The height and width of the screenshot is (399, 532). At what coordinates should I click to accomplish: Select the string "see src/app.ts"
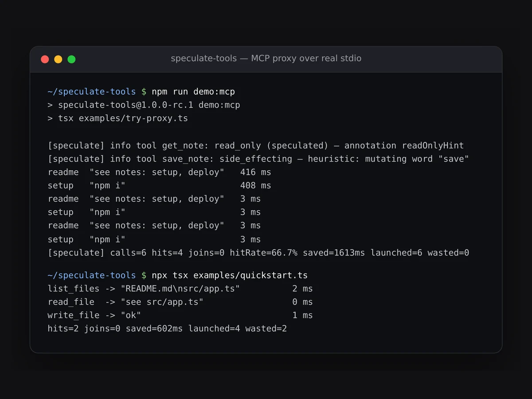[162, 302]
